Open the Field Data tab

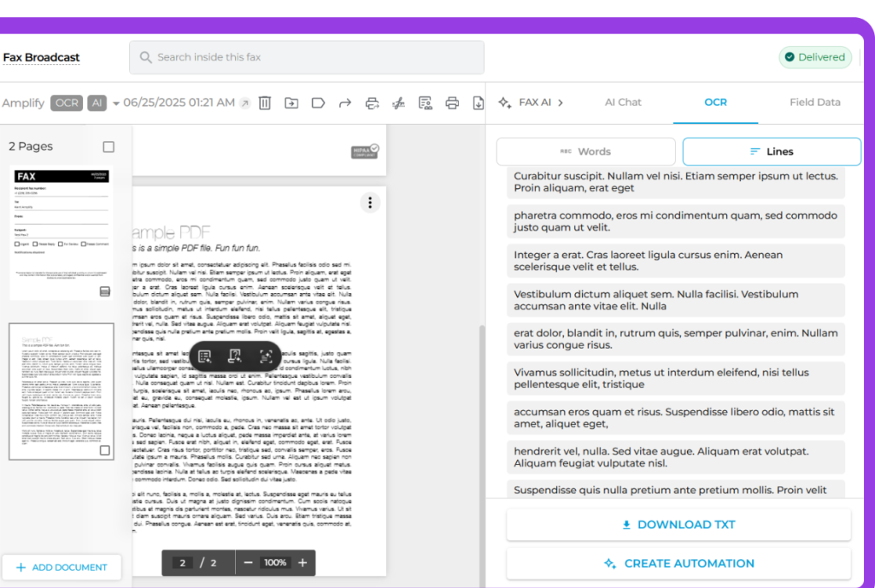point(814,102)
